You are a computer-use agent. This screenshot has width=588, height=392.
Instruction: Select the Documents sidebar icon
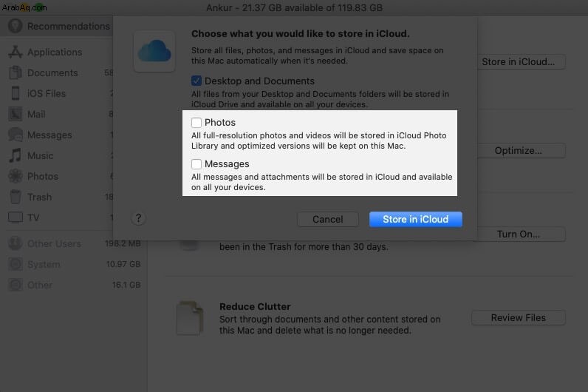pos(16,72)
